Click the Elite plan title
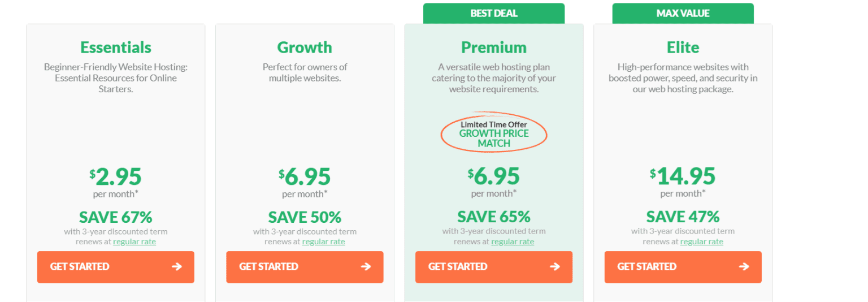Image resolution: width=868 pixels, height=302 pixels. point(683,47)
